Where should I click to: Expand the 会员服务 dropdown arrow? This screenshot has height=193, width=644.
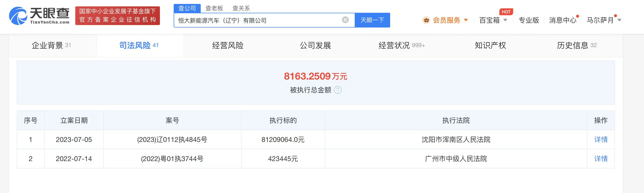[466, 20]
